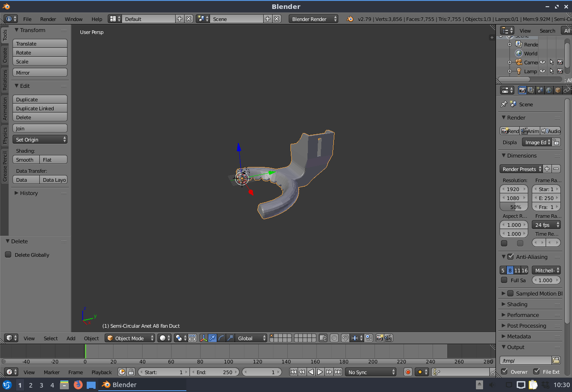Click the manipulate center points icon
The image size is (572, 392).
tap(192, 338)
